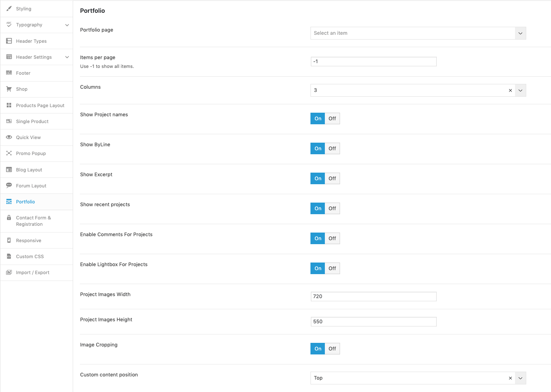Open the Custom content position dropdown arrow

point(520,378)
